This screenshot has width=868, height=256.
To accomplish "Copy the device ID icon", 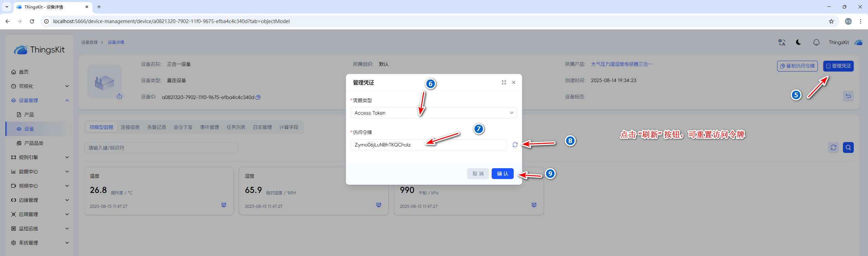I will [258, 97].
